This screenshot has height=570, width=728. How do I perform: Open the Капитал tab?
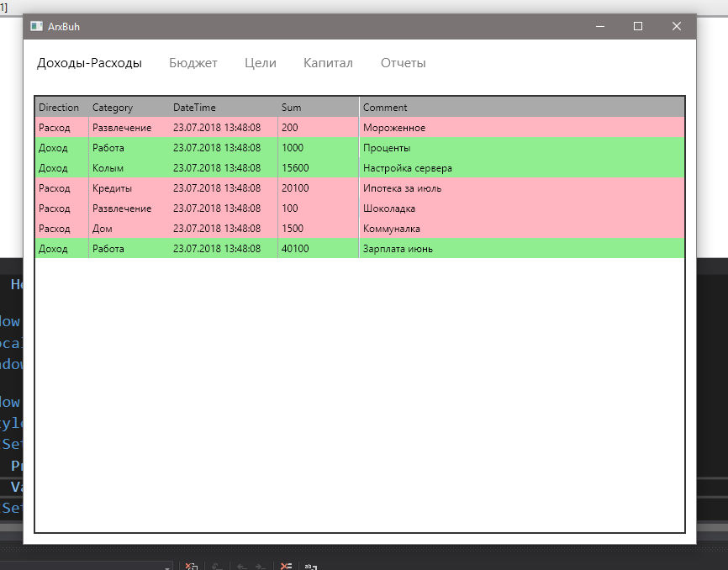coord(328,63)
